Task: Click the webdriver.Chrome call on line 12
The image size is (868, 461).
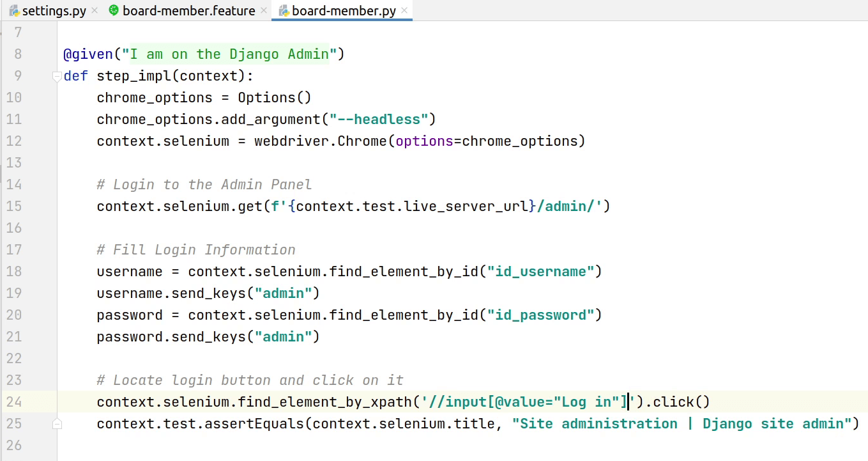Action: coord(320,141)
